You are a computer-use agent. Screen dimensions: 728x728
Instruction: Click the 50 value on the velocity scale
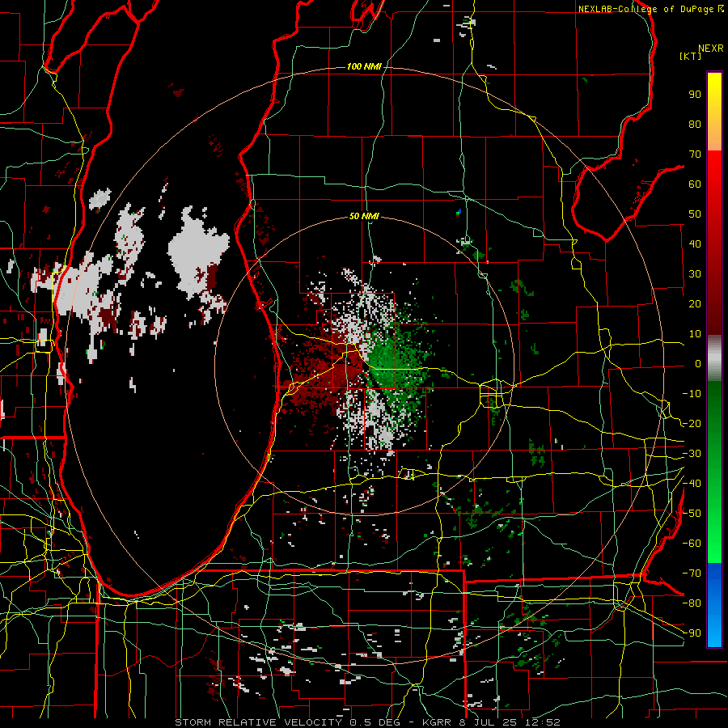(x=695, y=214)
